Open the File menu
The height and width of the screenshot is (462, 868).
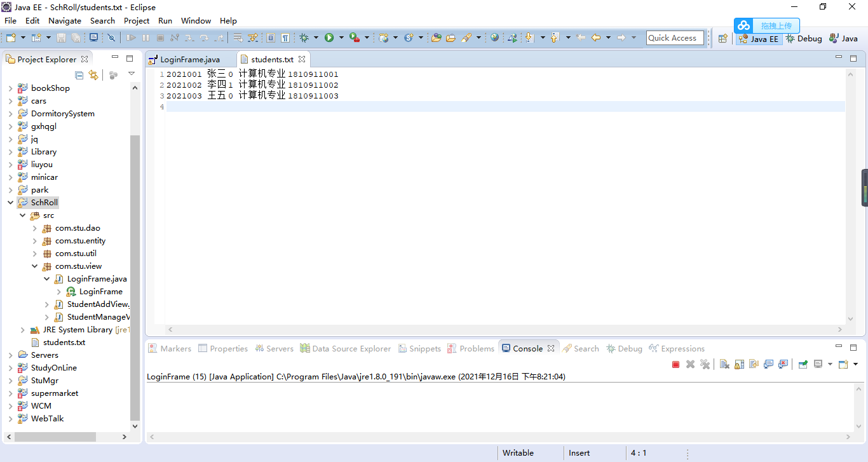pos(10,20)
